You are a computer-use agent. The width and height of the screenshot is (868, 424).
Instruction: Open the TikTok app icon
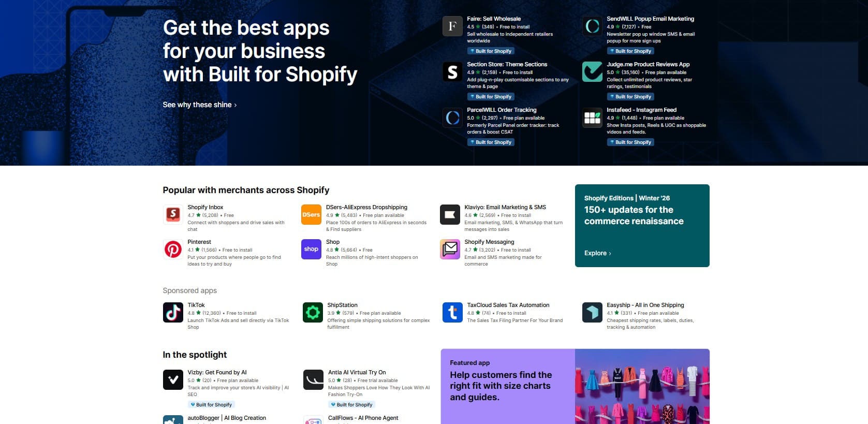pyautogui.click(x=173, y=312)
